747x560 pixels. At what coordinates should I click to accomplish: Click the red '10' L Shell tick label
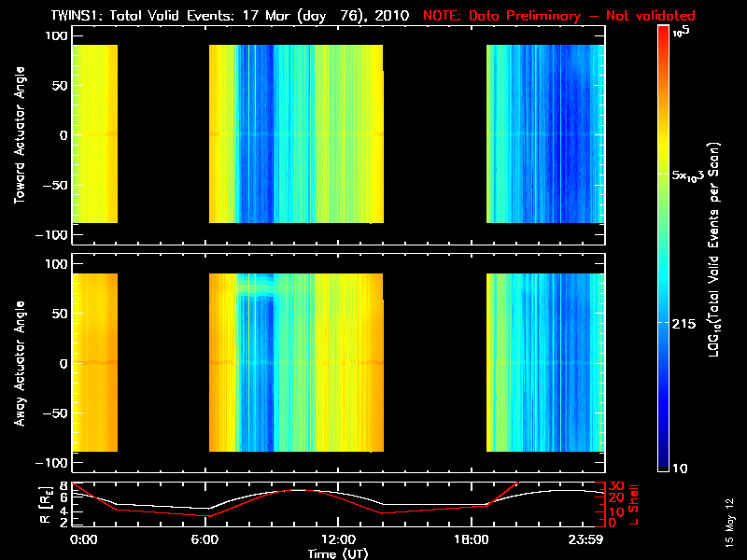pos(616,511)
